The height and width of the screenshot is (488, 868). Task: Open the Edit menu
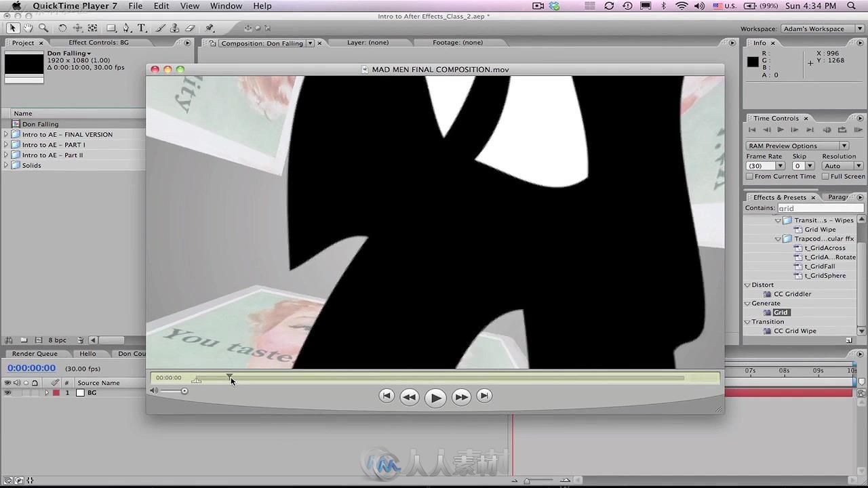(x=161, y=6)
